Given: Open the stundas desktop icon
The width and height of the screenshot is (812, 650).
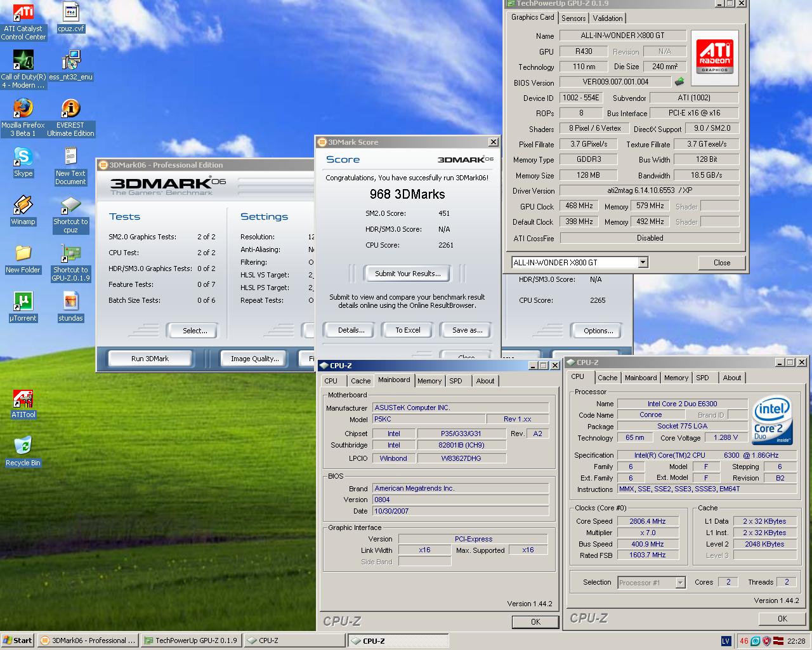Looking at the screenshot, I should pos(70,307).
